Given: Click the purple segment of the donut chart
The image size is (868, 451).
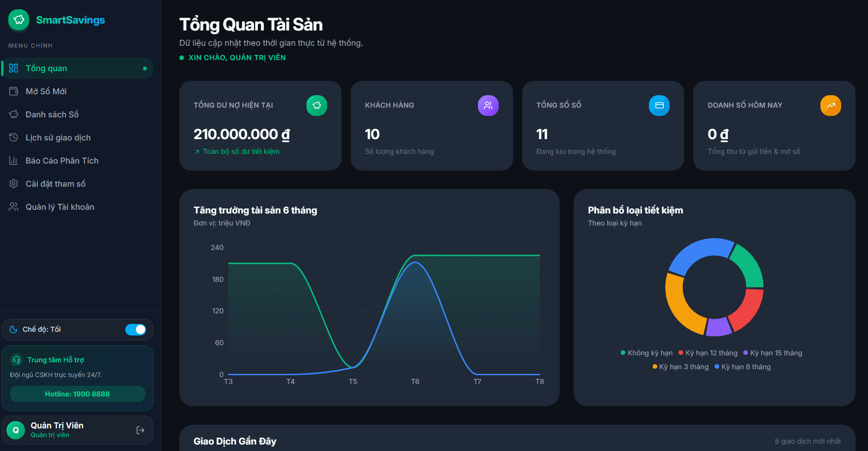Looking at the screenshot, I should [x=719, y=327].
